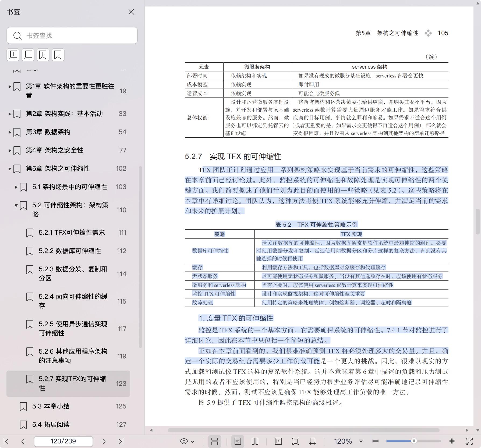Click the search magnifier icon
481x448 pixels.
click(17, 36)
